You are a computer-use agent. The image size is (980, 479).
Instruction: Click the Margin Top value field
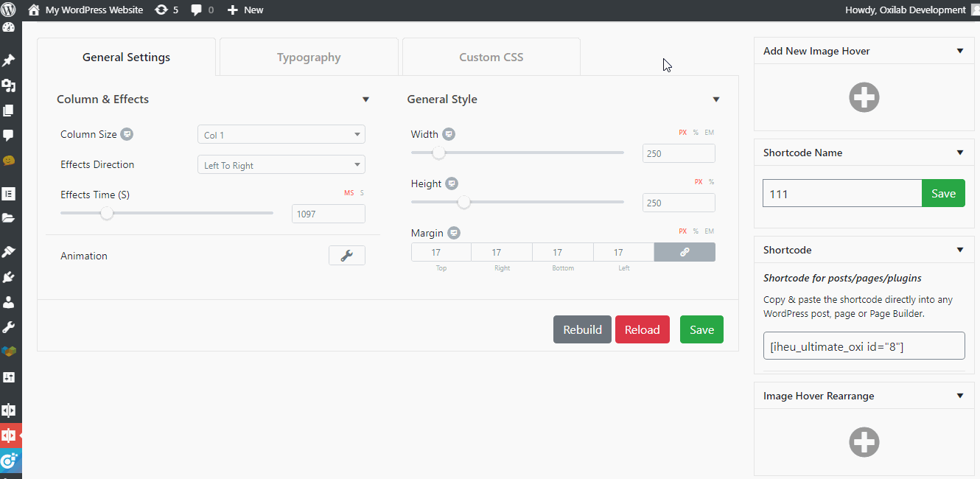pos(441,252)
